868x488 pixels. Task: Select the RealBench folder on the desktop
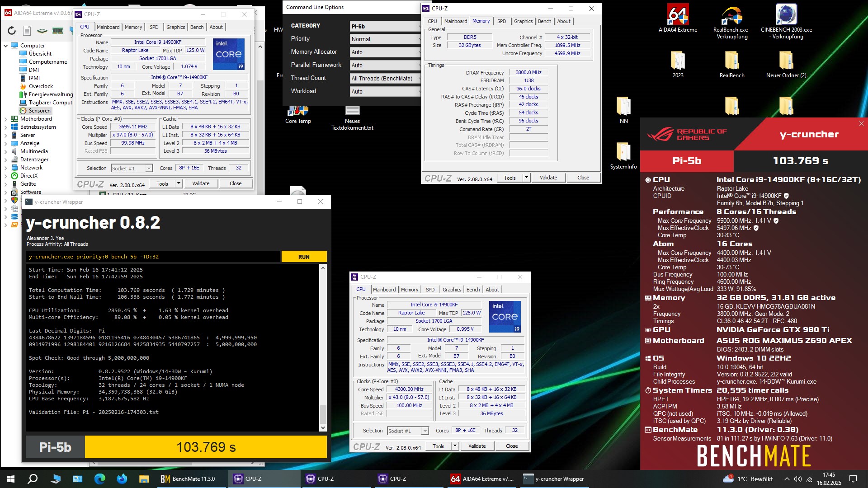(x=732, y=64)
